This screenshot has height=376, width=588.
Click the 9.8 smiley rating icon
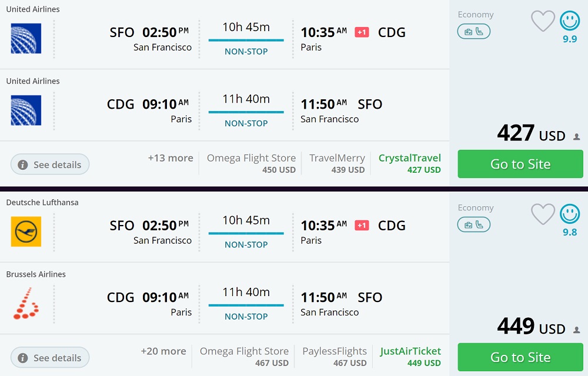click(x=569, y=214)
